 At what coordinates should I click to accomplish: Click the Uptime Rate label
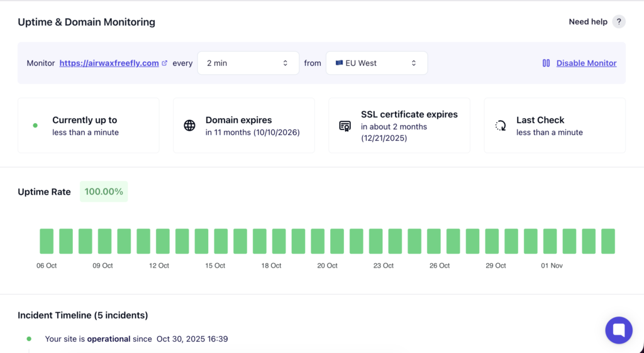(x=44, y=192)
